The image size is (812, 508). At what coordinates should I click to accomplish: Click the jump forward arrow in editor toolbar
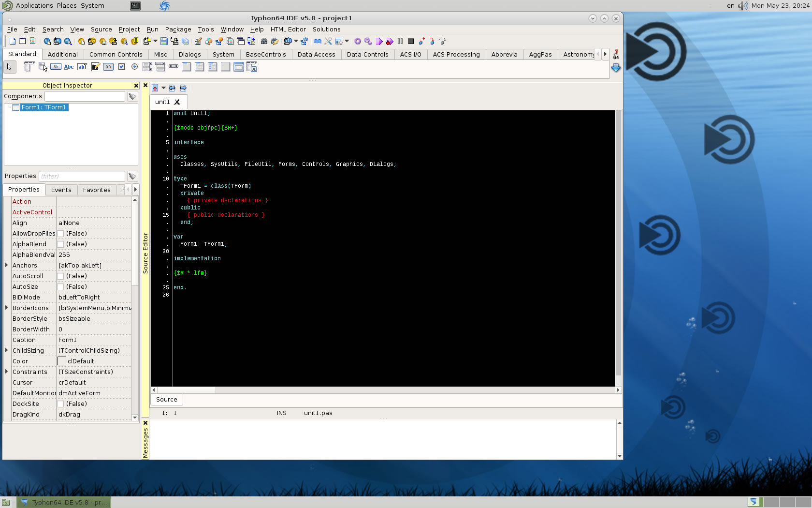pos(183,88)
